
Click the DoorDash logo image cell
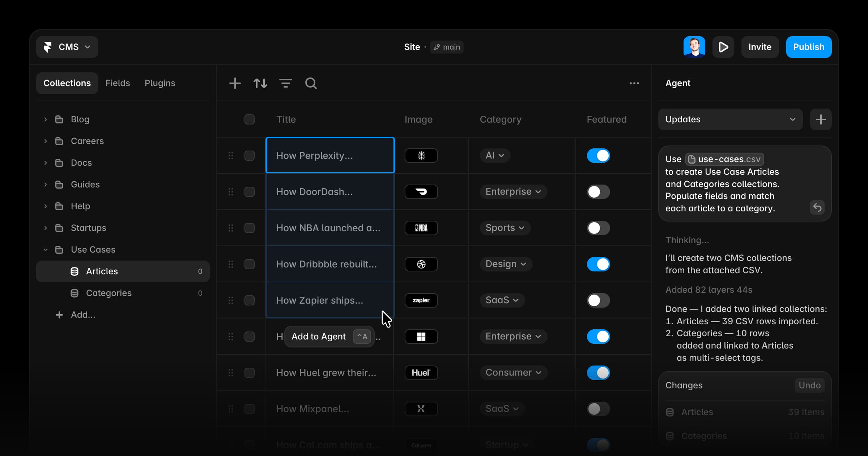421,192
